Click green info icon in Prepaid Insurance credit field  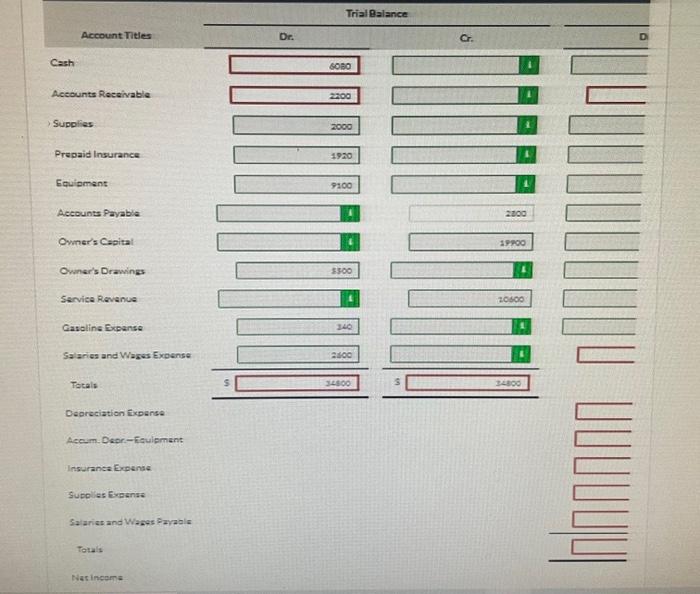point(526,154)
